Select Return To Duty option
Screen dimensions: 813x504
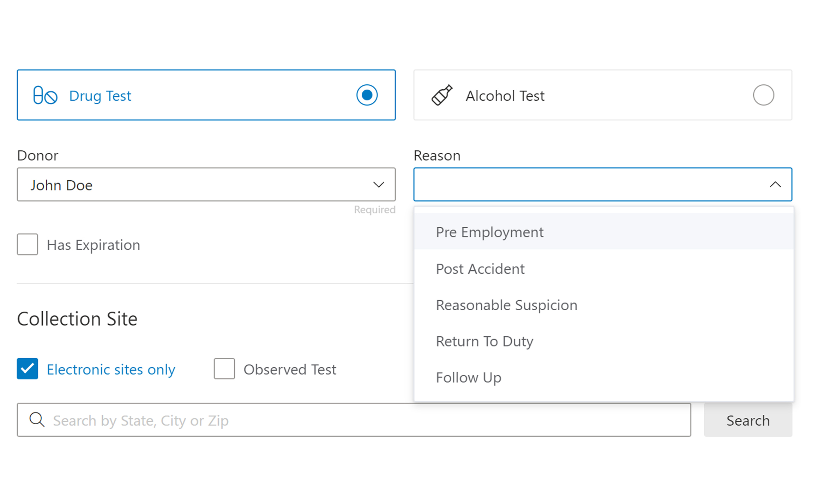point(604,341)
